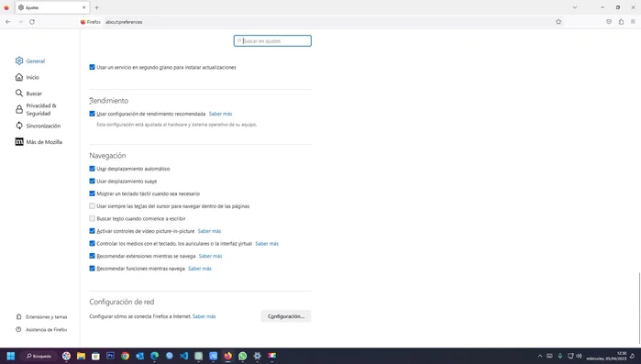Enable Buscar texto cuando comience a escribir
Viewport: 641px width, 364px height.
[x=92, y=218]
